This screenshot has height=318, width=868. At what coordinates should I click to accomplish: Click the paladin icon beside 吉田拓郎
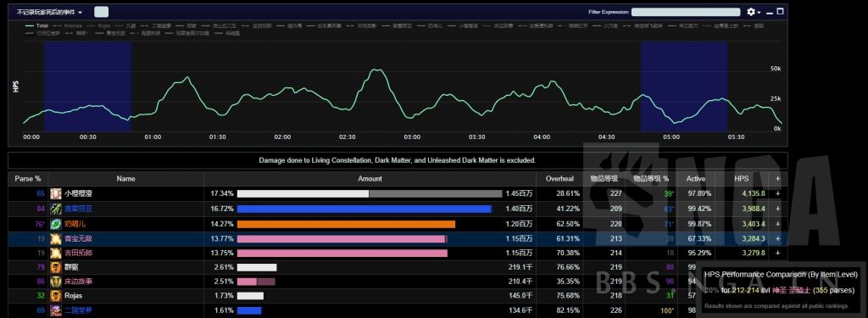[55, 253]
